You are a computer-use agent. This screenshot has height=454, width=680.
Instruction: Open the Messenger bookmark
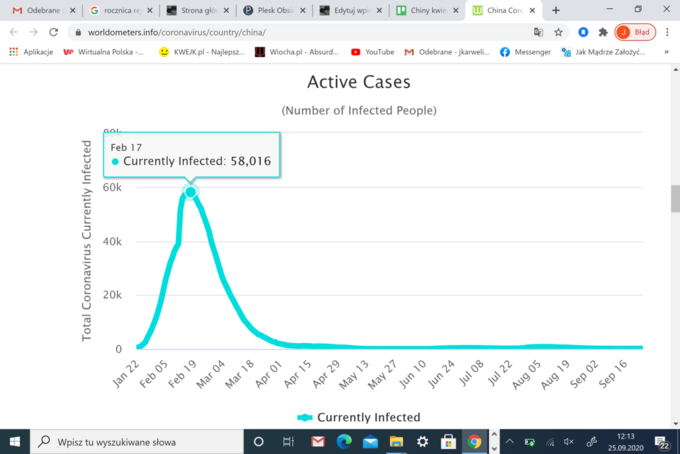pyautogui.click(x=525, y=51)
